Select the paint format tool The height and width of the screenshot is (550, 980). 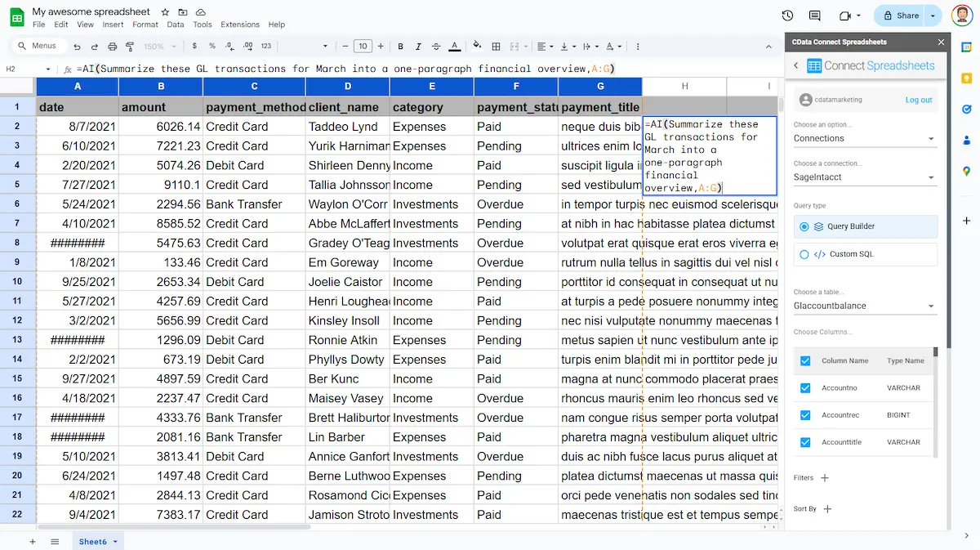[129, 47]
